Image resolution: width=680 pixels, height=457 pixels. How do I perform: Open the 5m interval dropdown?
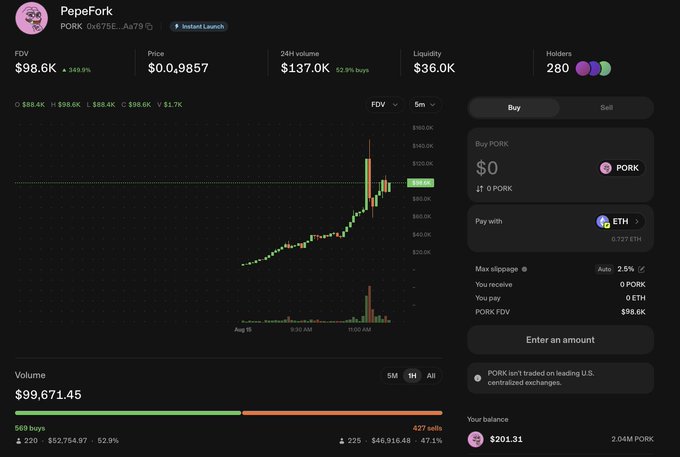coord(424,104)
